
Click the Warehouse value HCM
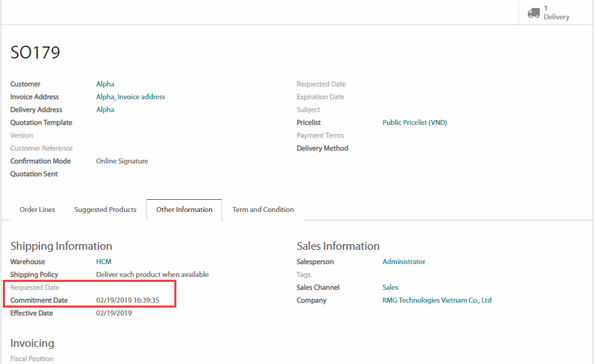[x=104, y=262]
